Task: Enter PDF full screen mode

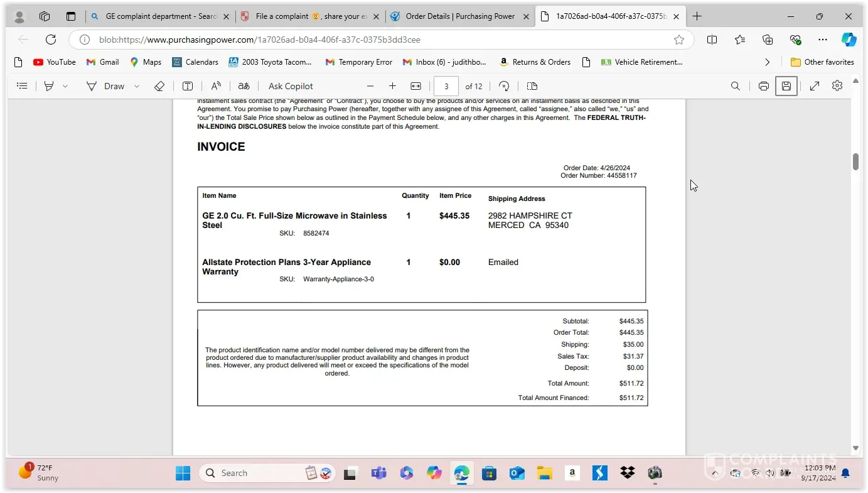Action: 815,86
